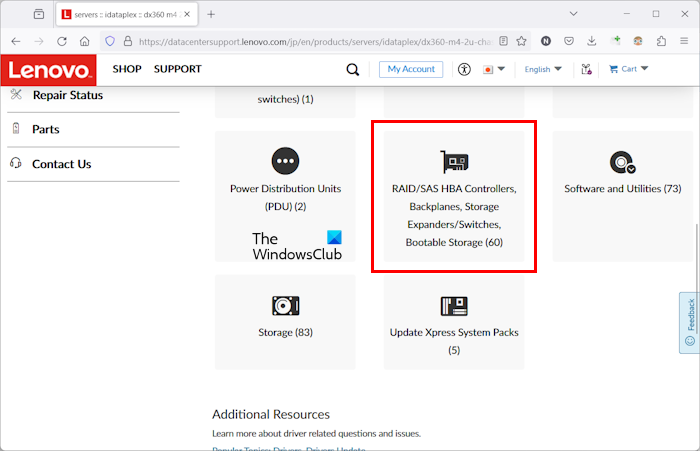Click the address bar URL field
The image size is (700, 451).
click(314, 42)
